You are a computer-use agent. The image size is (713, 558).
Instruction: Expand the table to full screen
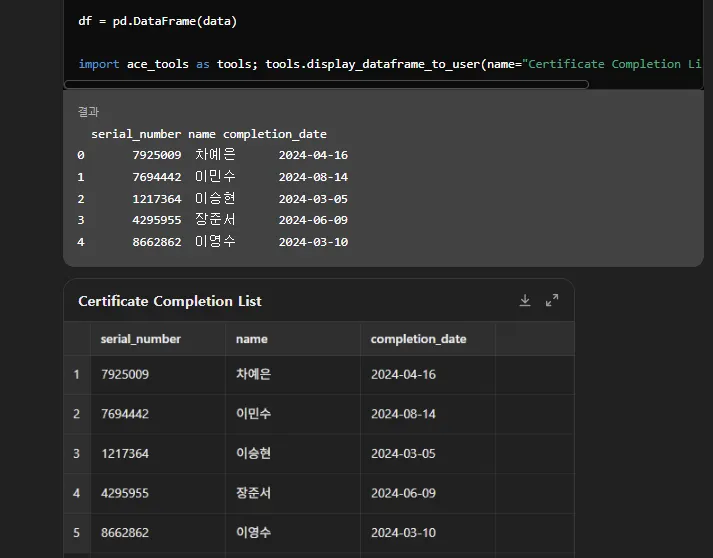[x=552, y=301]
